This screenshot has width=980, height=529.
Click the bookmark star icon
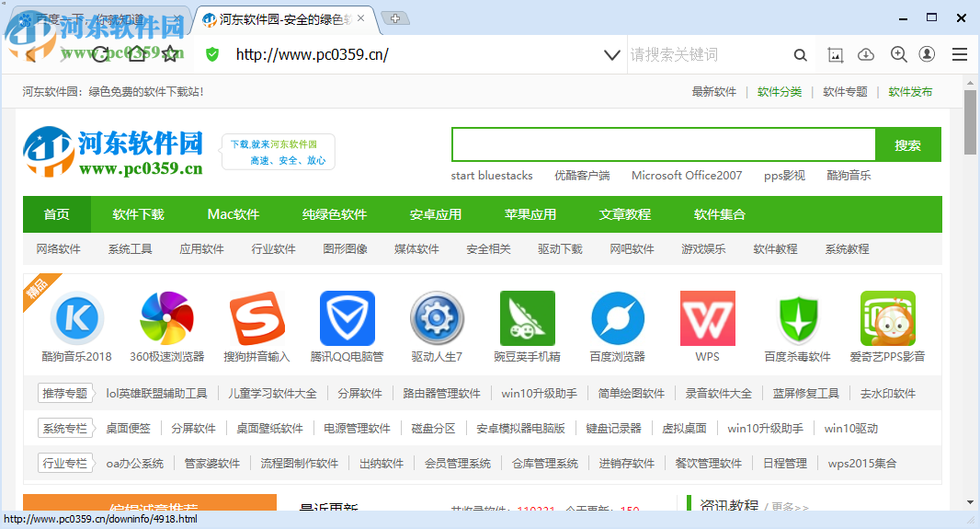[x=170, y=54]
